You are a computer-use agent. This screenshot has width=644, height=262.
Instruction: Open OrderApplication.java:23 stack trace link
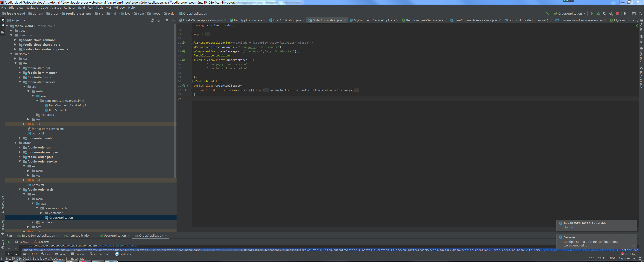(x=118, y=246)
